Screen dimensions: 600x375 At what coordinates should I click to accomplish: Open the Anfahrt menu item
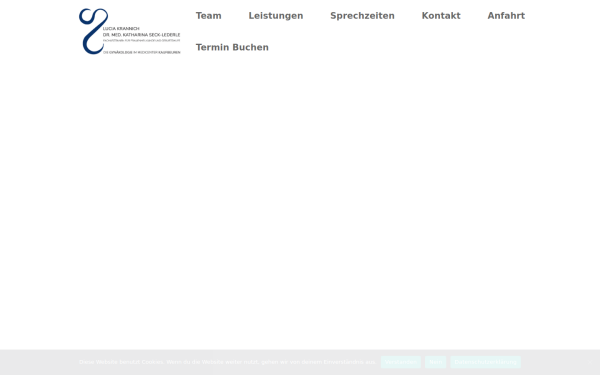(506, 16)
